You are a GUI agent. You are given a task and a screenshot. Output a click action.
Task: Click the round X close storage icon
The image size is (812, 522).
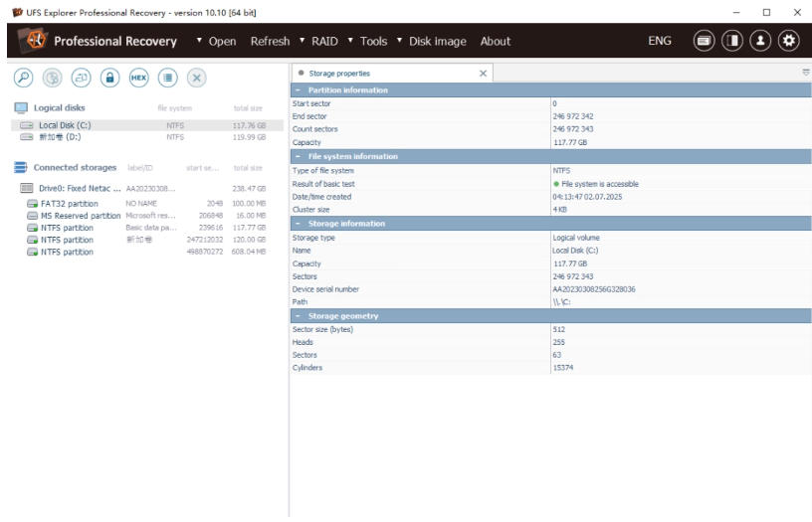[x=197, y=78]
